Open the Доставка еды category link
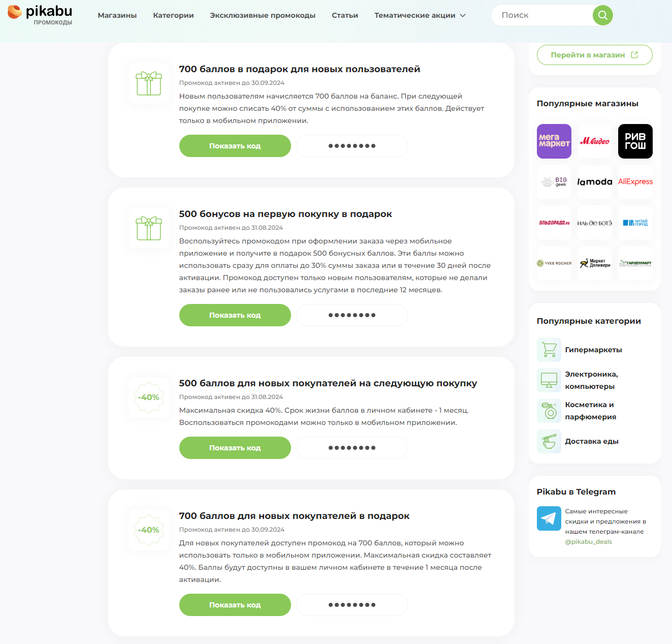672x644 pixels. pos(592,441)
